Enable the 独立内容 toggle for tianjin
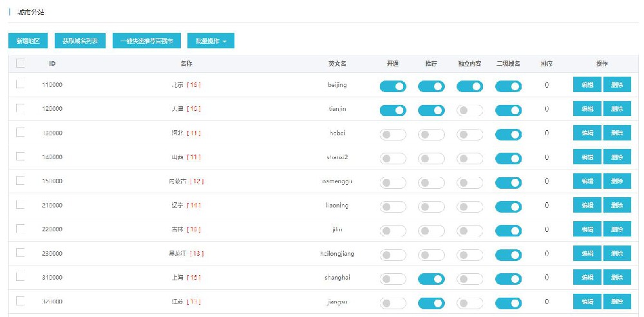This screenshot has height=317, width=644. pos(470,110)
